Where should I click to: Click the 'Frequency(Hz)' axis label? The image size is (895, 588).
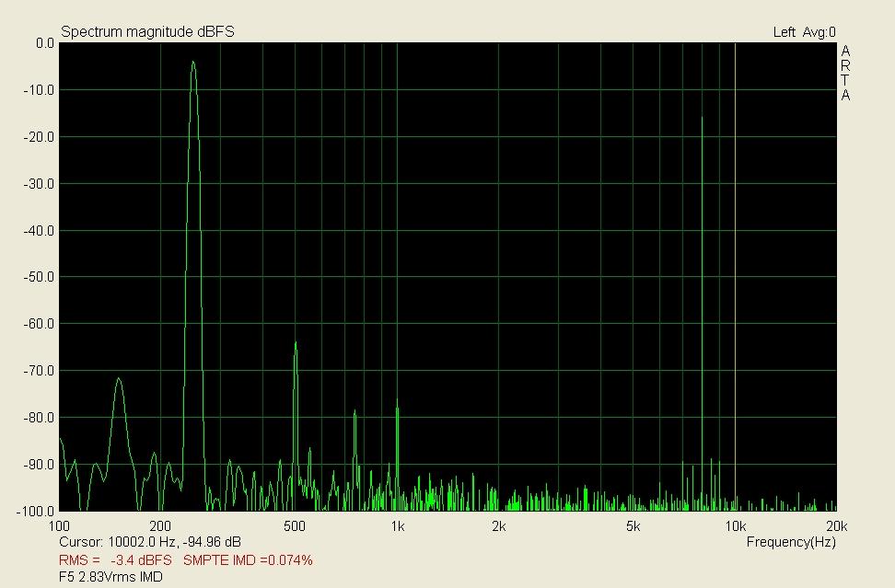click(x=791, y=542)
